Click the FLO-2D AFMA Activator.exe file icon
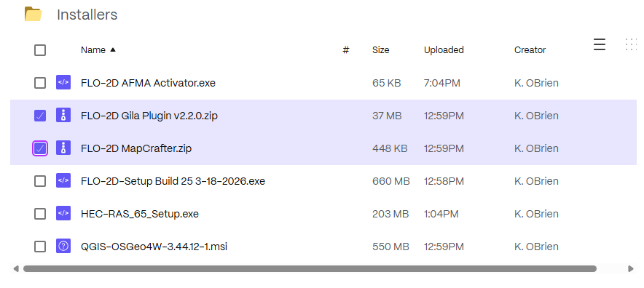Viewport: 644px width, 288px height. 63,82
